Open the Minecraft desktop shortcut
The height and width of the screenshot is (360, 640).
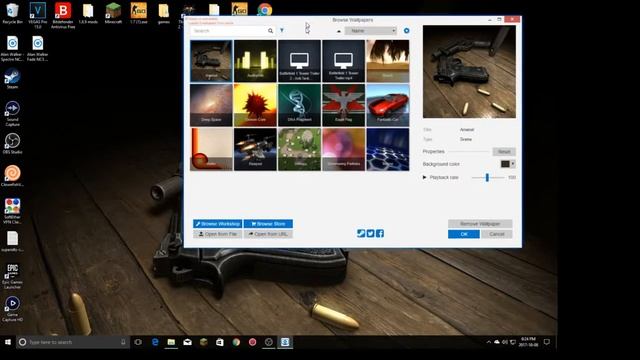coord(113,13)
